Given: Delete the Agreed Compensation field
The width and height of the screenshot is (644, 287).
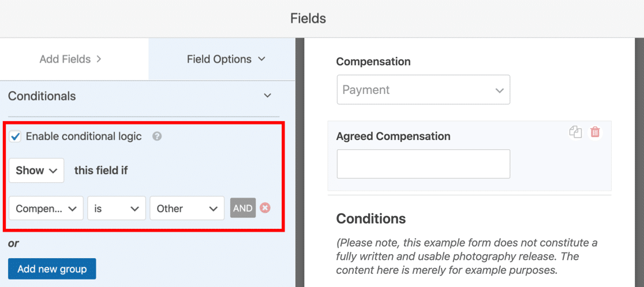Looking at the screenshot, I should click(x=595, y=132).
